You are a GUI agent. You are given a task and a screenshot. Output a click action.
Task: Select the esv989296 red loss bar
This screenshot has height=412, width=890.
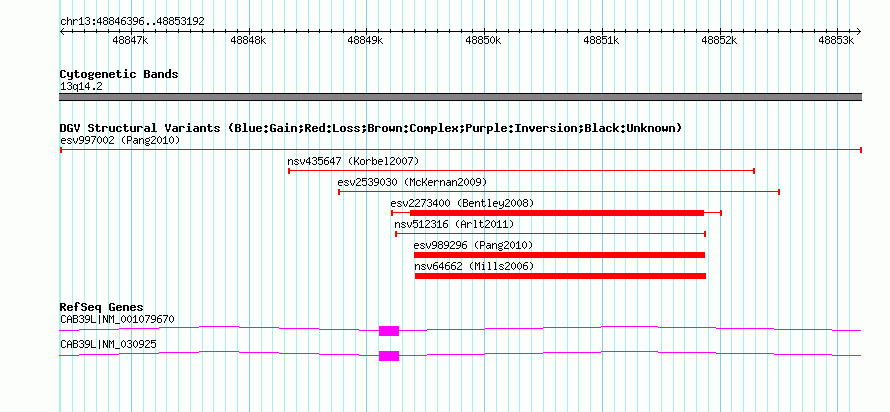(x=560, y=255)
